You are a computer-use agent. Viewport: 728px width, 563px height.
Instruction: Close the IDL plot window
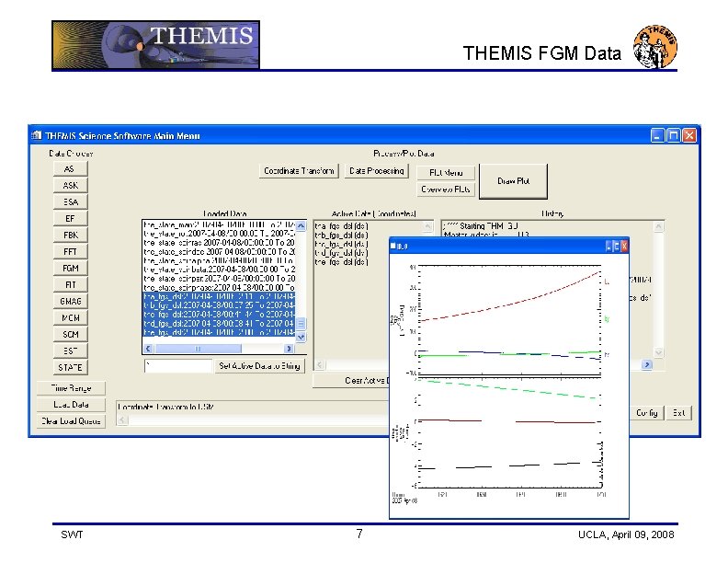tap(624, 247)
